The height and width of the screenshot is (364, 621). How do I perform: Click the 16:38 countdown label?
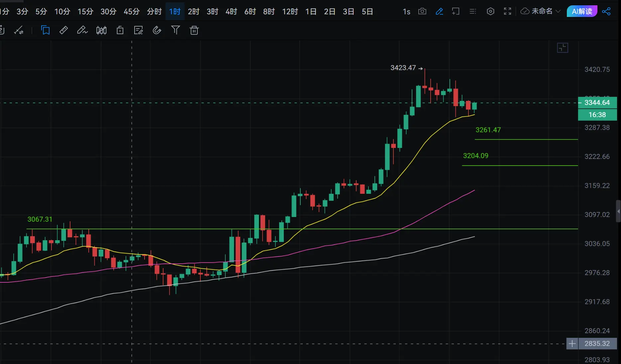tap(597, 115)
